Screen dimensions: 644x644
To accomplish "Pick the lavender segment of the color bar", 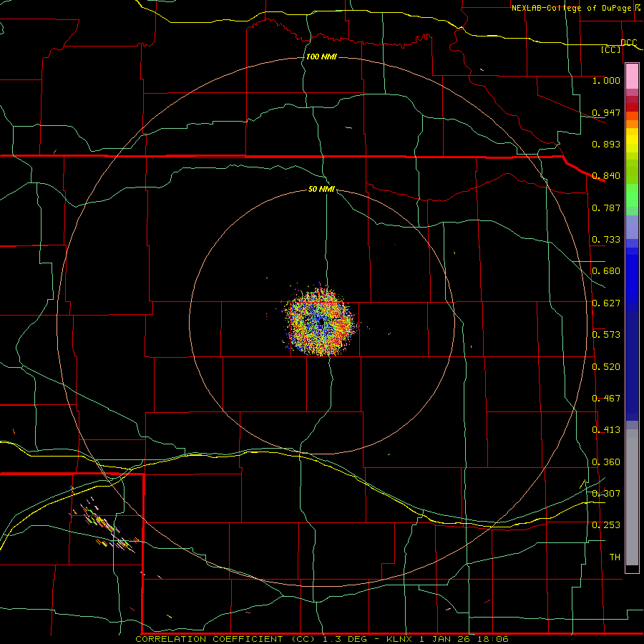I will 632,227.
